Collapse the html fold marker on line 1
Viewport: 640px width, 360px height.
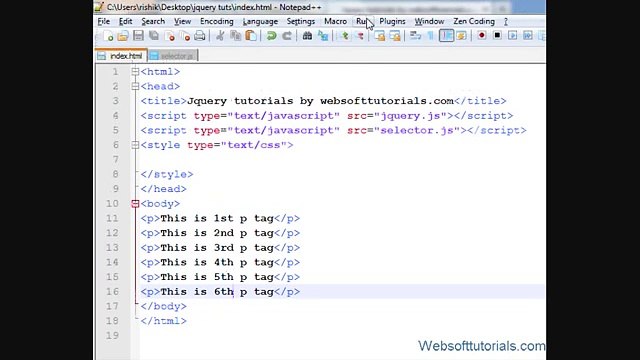pyautogui.click(x=135, y=72)
